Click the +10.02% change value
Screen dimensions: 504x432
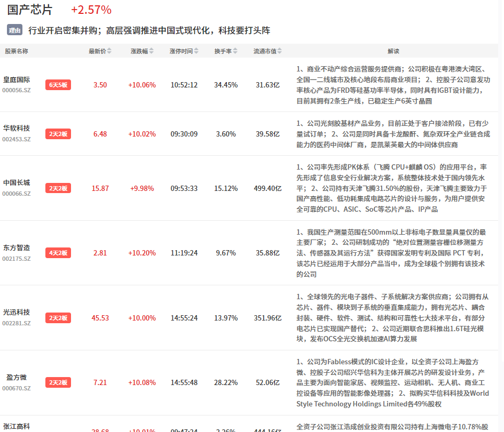point(142,134)
